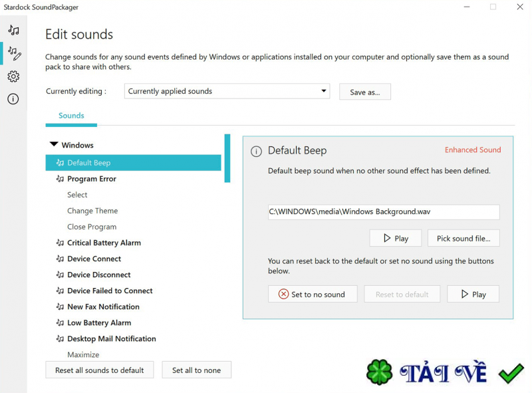Click note icon beside Critical Battery Alarm
Viewport: 532px width, 393px height.
pos(60,243)
